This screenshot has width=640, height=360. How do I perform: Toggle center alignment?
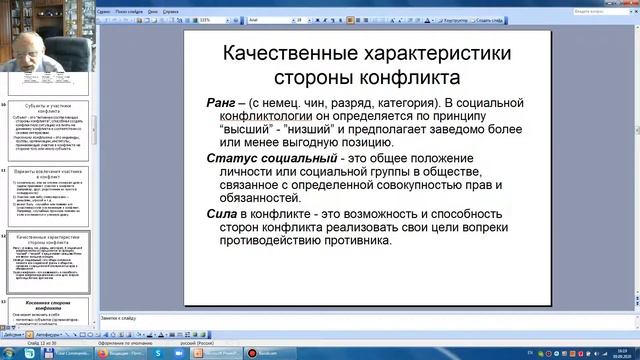pos(358,20)
